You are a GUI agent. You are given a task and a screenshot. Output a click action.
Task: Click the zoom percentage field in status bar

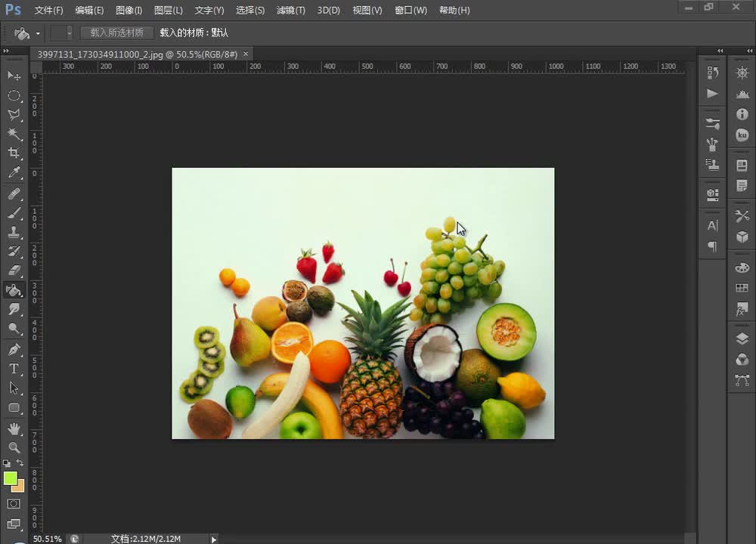(x=47, y=539)
